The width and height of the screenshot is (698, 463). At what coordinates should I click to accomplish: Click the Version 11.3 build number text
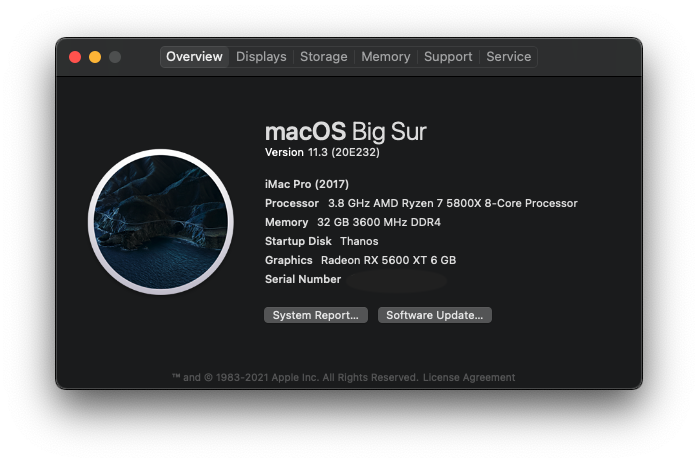pos(321,153)
